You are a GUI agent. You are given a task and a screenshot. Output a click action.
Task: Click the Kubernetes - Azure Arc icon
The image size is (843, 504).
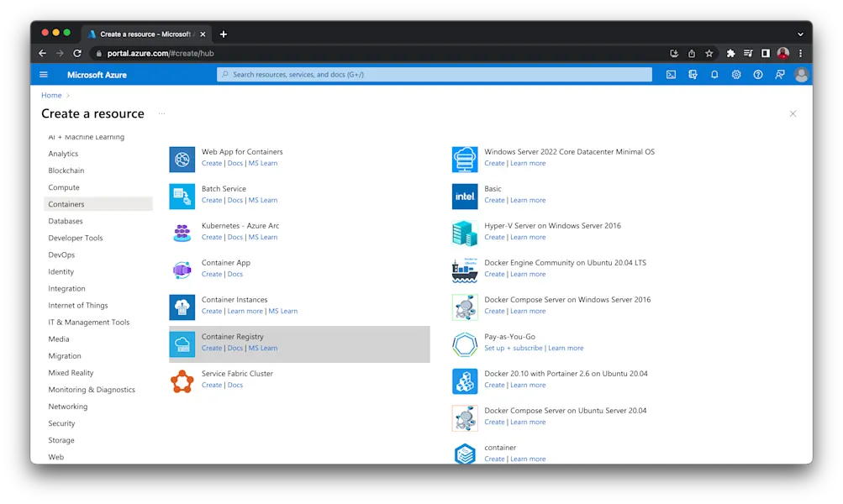(x=181, y=232)
